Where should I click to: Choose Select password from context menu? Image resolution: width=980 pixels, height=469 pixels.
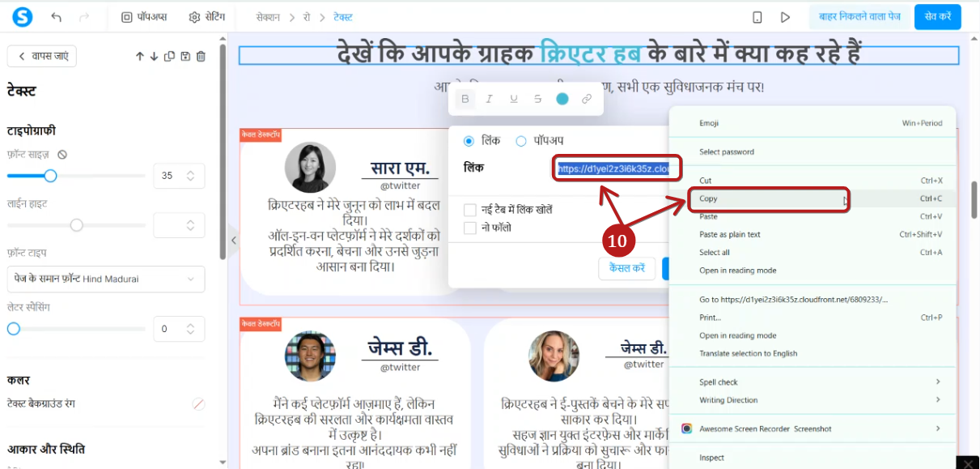[x=812, y=151]
